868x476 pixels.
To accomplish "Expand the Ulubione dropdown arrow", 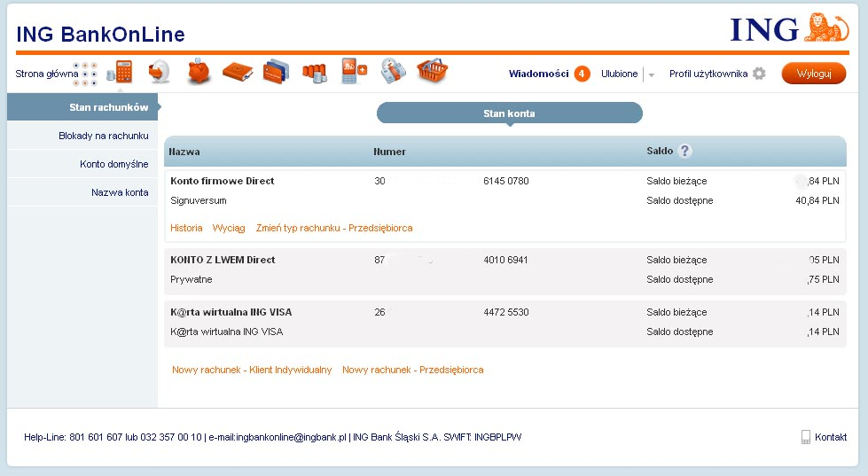I will coord(652,75).
